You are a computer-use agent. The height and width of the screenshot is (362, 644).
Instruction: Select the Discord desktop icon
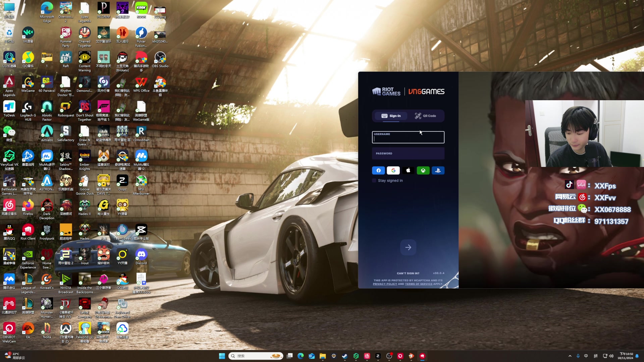[x=141, y=257]
